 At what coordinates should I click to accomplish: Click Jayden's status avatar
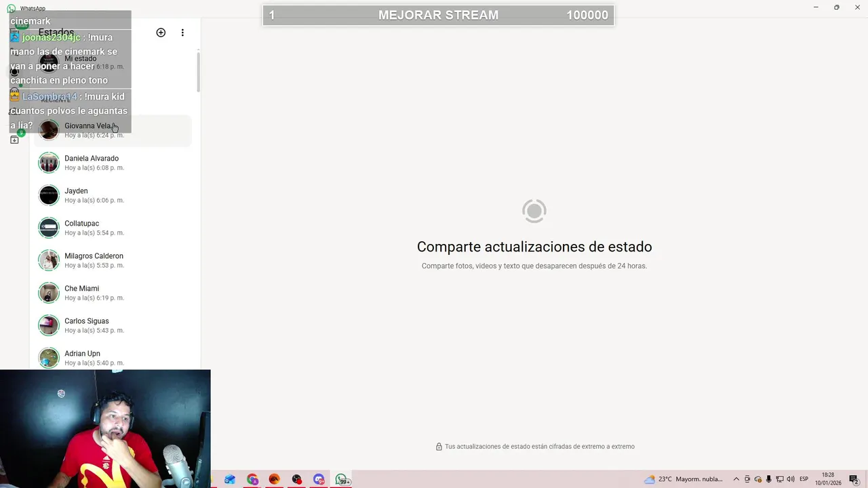[49, 195]
